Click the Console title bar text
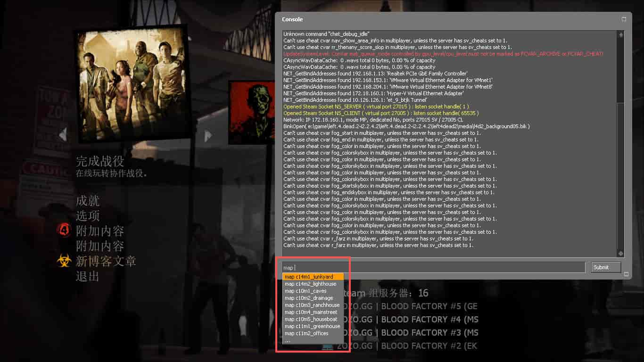This screenshot has width=644, height=362. [292, 19]
